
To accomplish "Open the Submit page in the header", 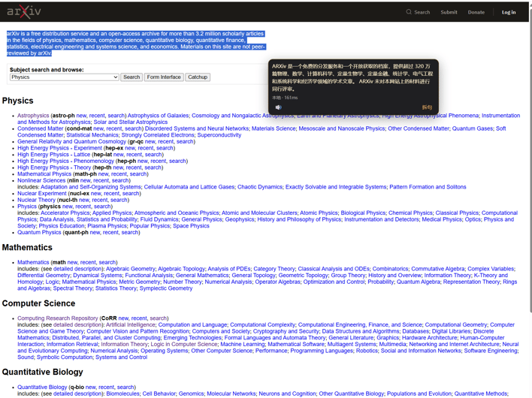I will tap(449, 12).
